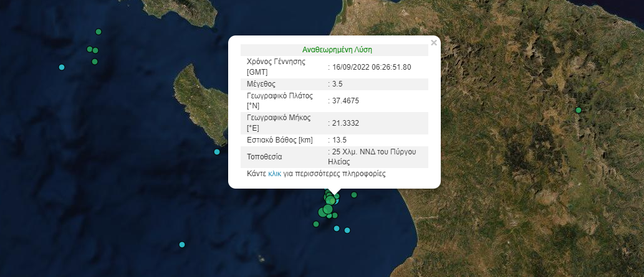Click the left cyan marker below the cluster

[x=337, y=228]
